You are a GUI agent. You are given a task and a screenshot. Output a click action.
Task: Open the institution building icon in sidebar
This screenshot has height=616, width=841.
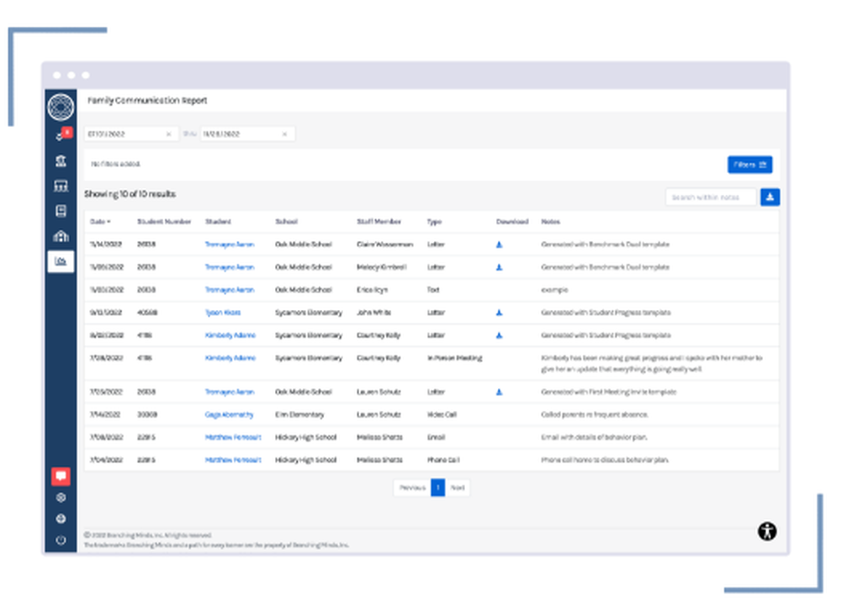pos(61,161)
